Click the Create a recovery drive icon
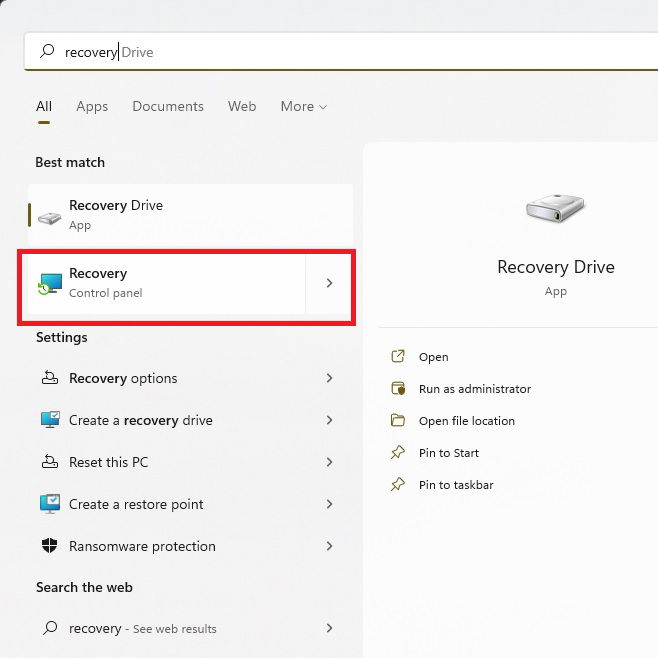The image size is (658, 658). point(50,420)
